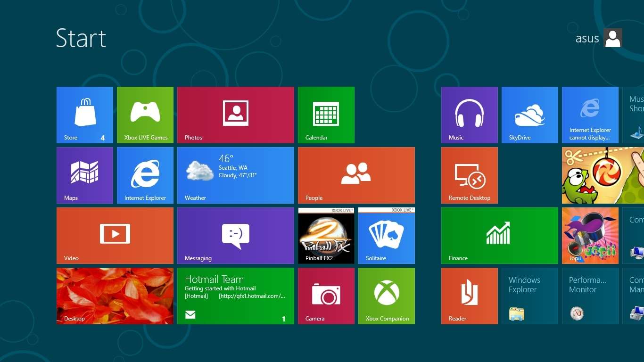Launch the Xbox Companion tile
This screenshot has width=644, height=362.
point(387,296)
